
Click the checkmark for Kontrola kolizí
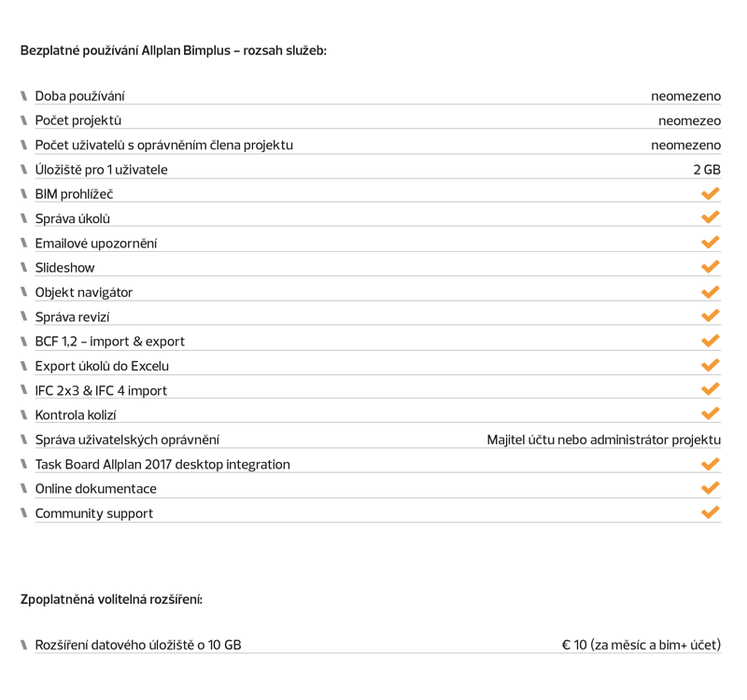[711, 413]
